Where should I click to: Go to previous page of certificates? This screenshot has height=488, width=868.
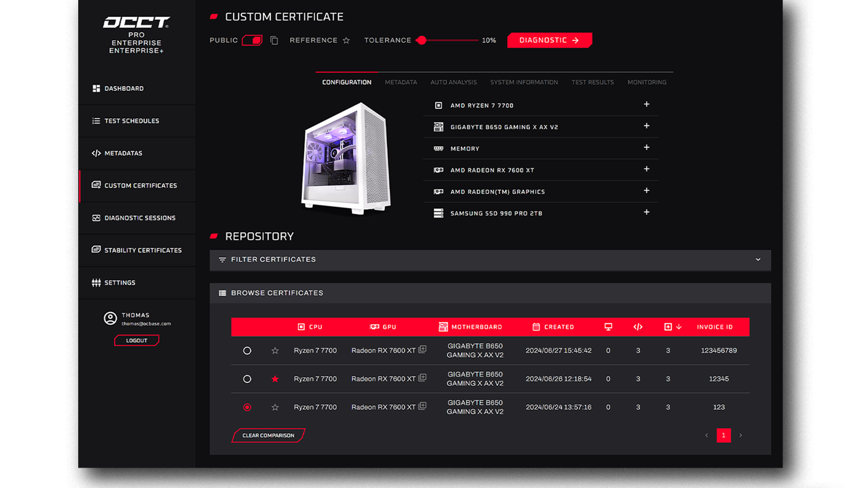(706, 436)
